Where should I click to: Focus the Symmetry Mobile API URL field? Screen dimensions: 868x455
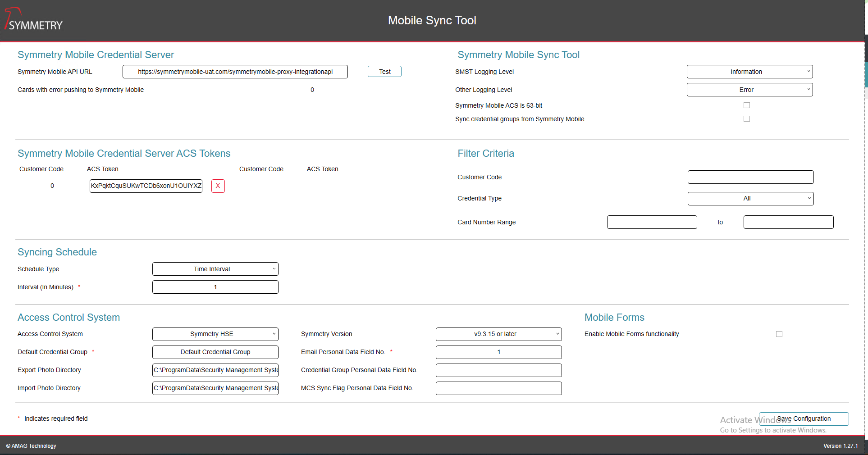235,72
